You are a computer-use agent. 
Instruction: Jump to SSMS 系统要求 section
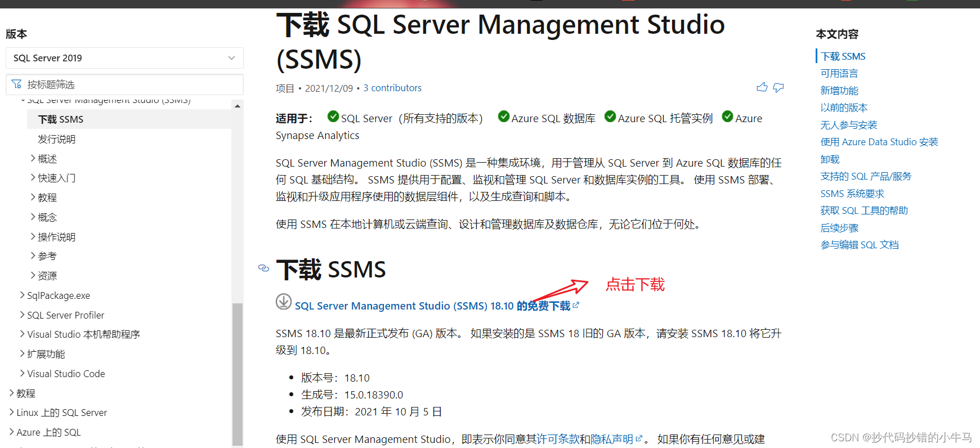852,194
